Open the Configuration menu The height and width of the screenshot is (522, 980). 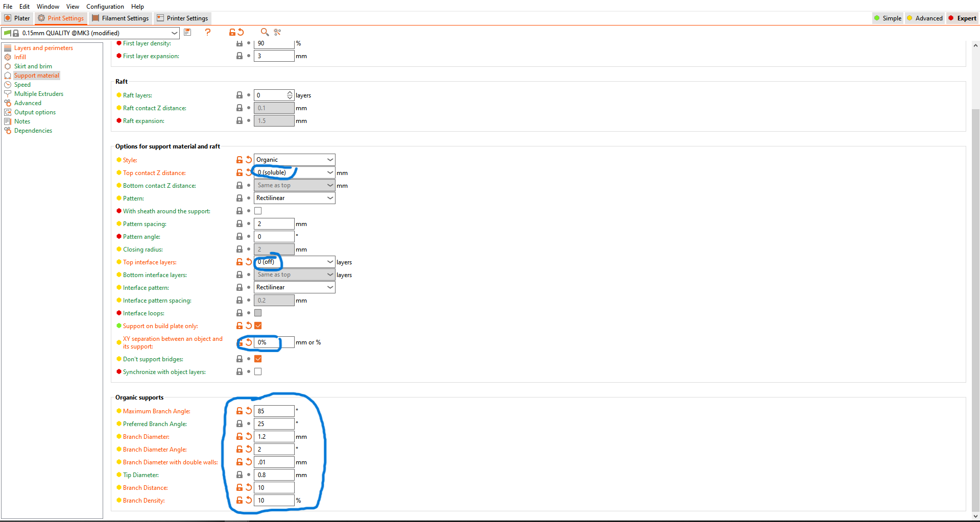point(105,7)
